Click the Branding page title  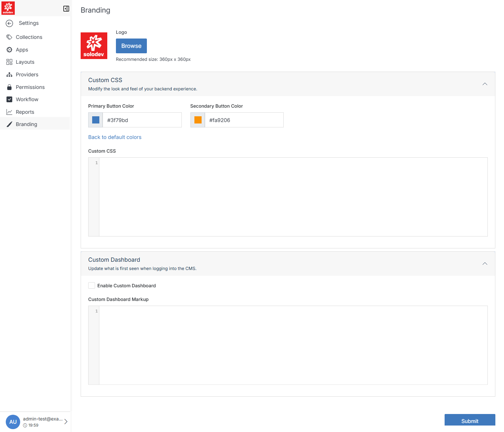point(95,10)
